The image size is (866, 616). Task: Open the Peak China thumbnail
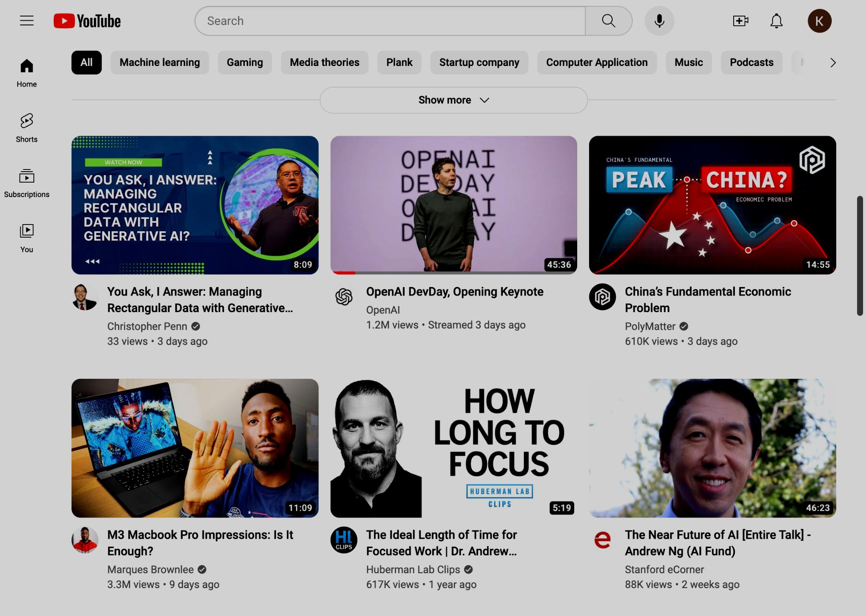pyautogui.click(x=713, y=205)
